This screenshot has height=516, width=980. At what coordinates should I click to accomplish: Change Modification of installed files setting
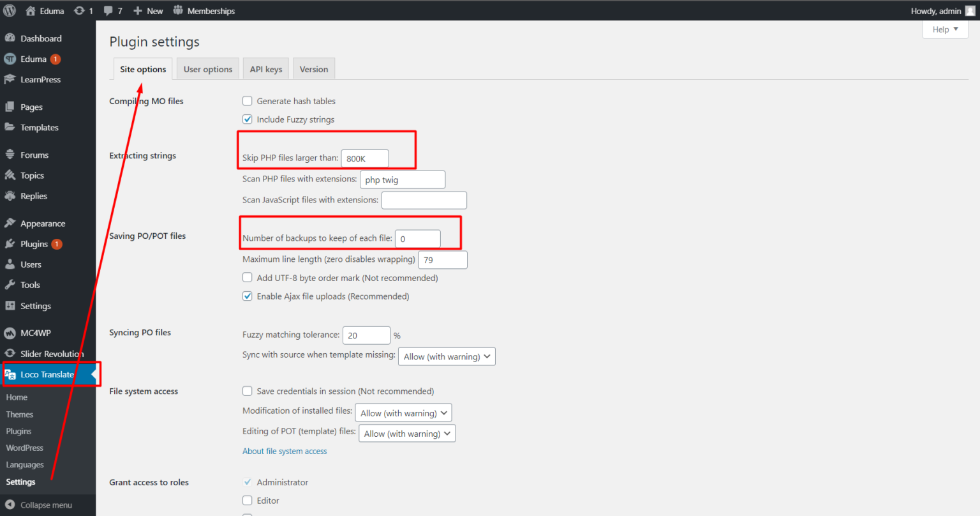403,413
